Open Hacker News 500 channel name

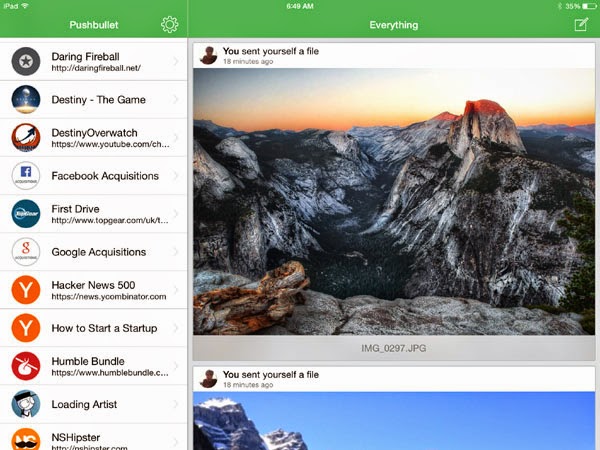93,285
